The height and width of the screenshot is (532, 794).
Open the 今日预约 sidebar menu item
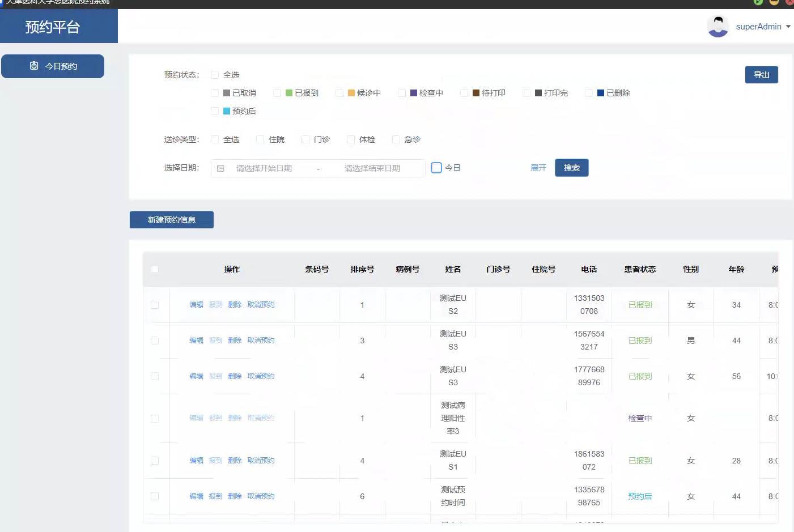tap(53, 66)
